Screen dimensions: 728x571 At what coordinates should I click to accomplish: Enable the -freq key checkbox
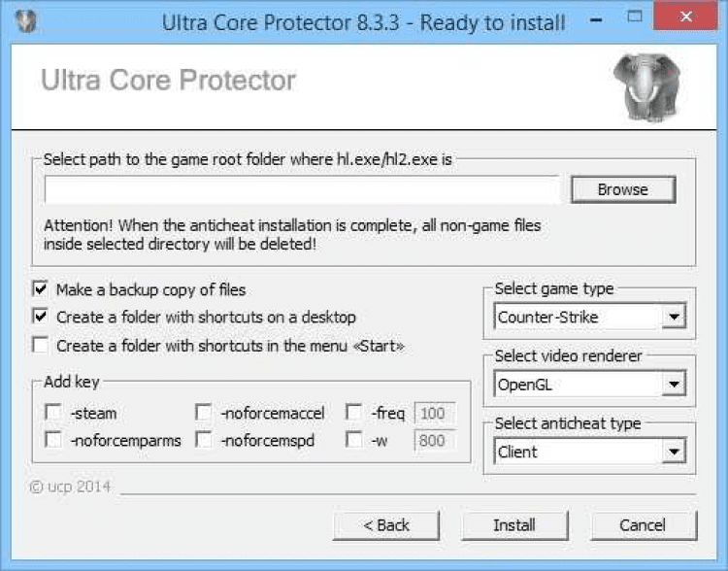[354, 414]
